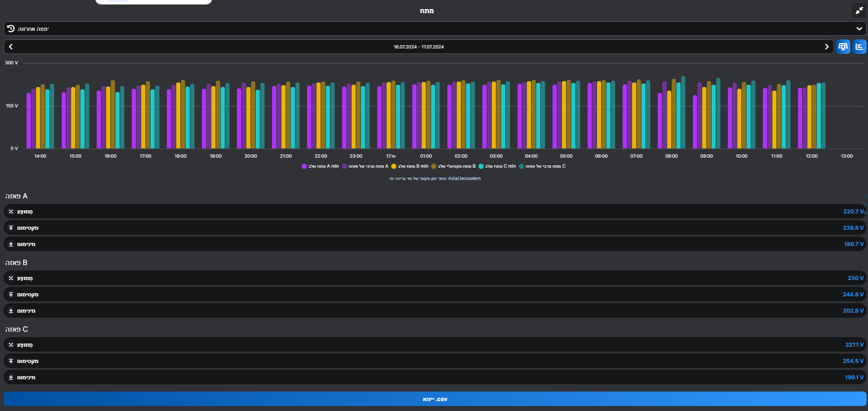
Task: Toggle the מתח שלב A min legend series
Action: (x=320, y=166)
